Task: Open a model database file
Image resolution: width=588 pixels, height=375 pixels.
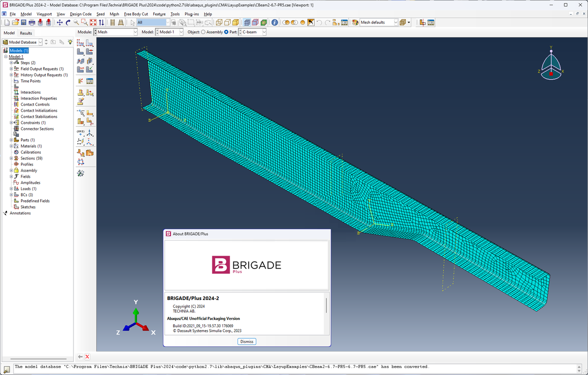Action: pyautogui.click(x=15, y=22)
